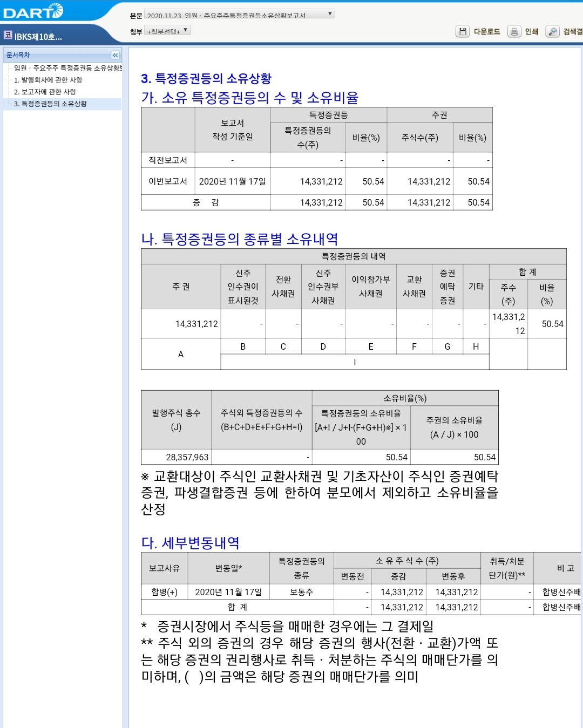583x728 pixels.
Task: Click the '기타' column header
Action: (x=476, y=287)
